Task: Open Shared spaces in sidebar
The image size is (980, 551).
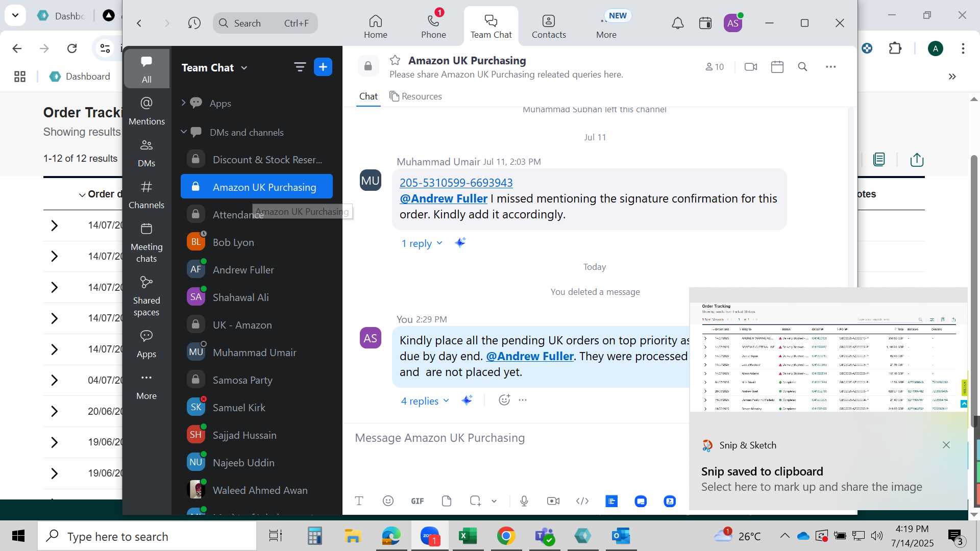Action: (x=146, y=296)
